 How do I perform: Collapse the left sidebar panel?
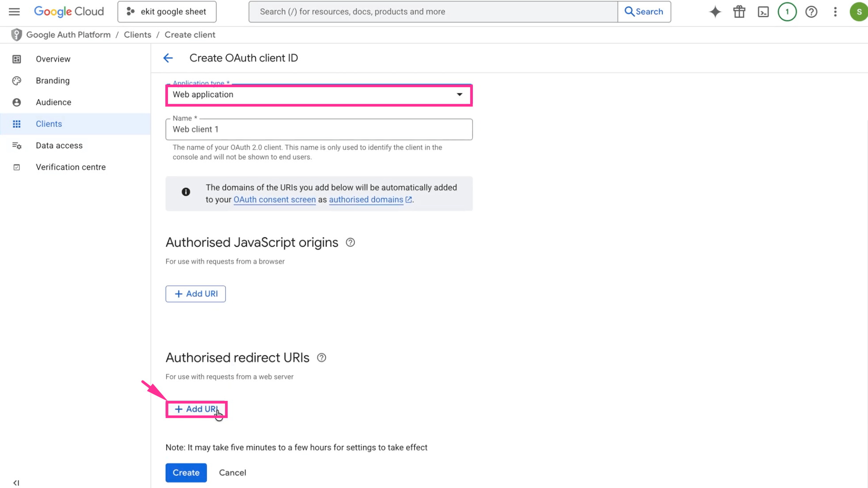[16, 483]
